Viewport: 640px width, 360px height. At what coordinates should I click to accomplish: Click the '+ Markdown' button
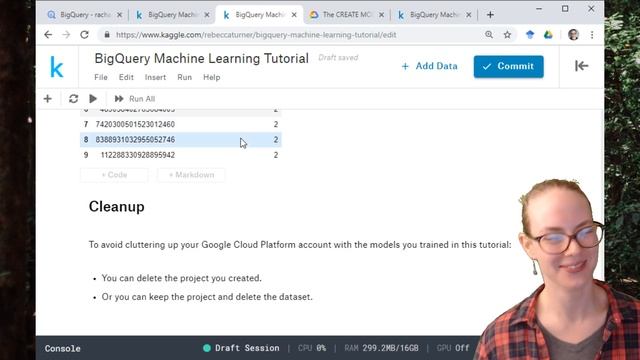[x=191, y=175]
